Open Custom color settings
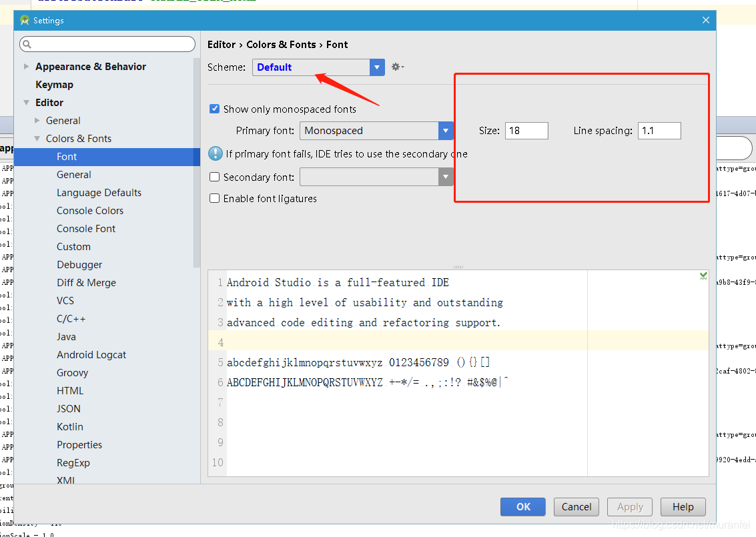Viewport: 756px width, 537px height. click(x=73, y=246)
